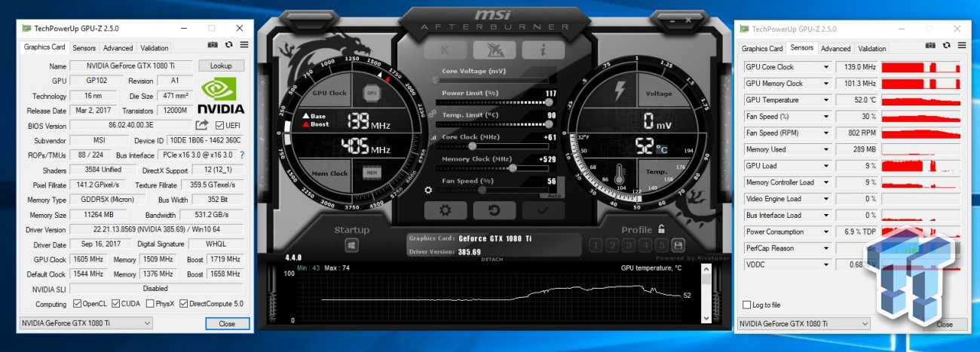
Task: Click Close button in left GPU-Z window
Action: click(227, 323)
